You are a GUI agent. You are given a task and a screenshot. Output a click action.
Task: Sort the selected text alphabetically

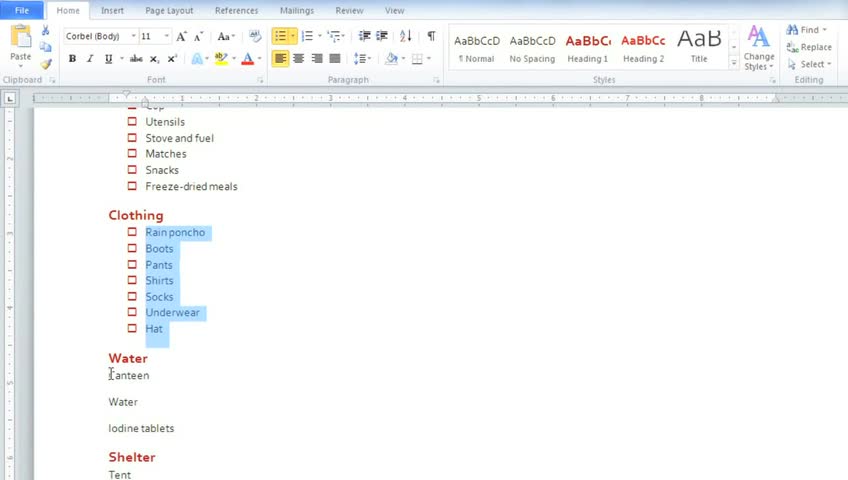(406, 36)
